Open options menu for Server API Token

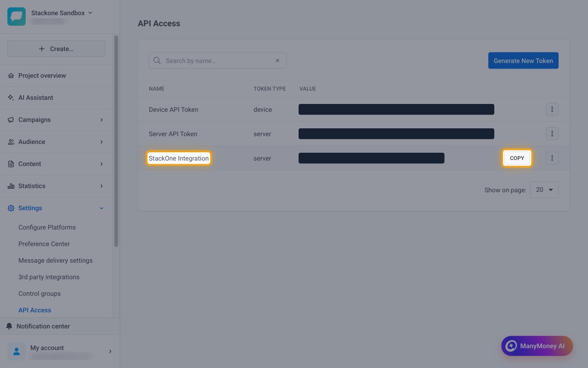pos(552,134)
